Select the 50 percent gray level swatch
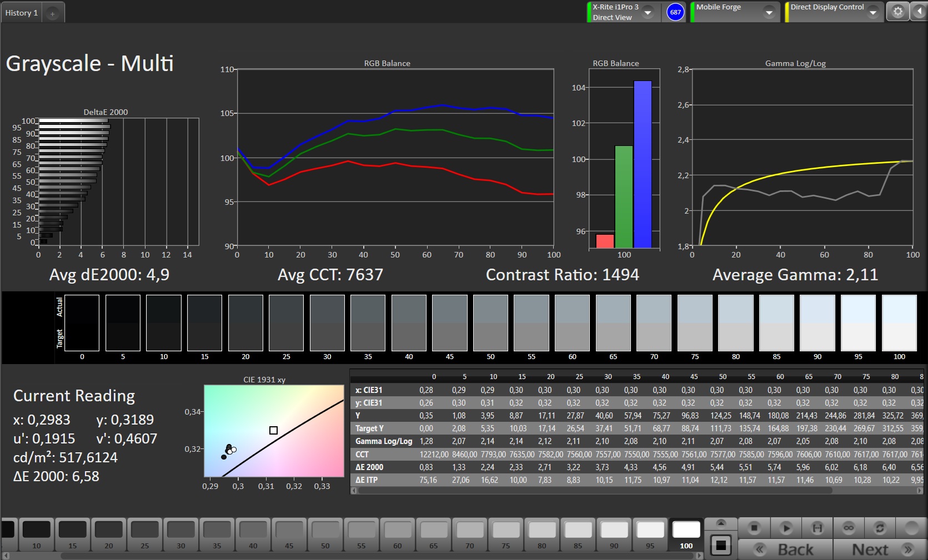This screenshot has height=560, width=928. click(325, 534)
